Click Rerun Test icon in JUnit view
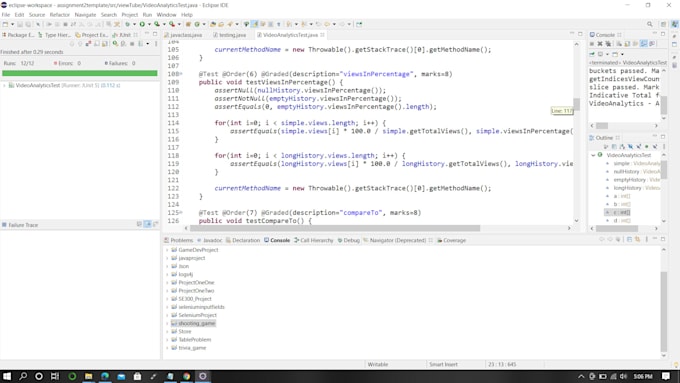Viewport: 680px width, 383px height. (115, 43)
